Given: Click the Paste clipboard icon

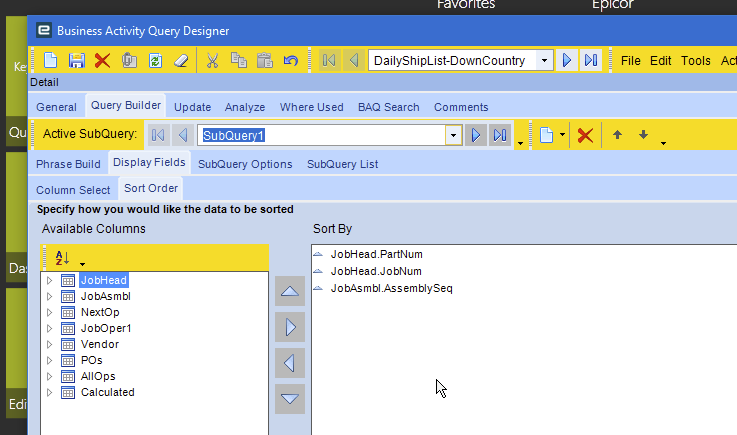Looking at the screenshot, I should click(265, 61).
